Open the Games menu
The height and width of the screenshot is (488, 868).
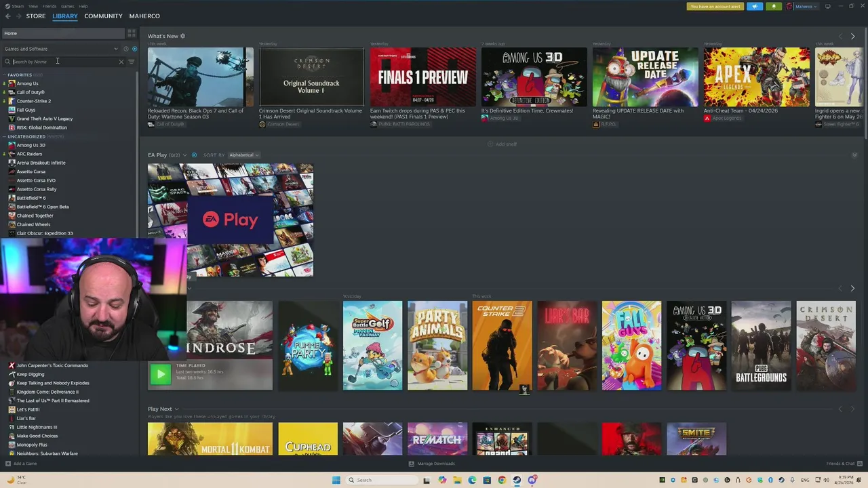tap(68, 6)
